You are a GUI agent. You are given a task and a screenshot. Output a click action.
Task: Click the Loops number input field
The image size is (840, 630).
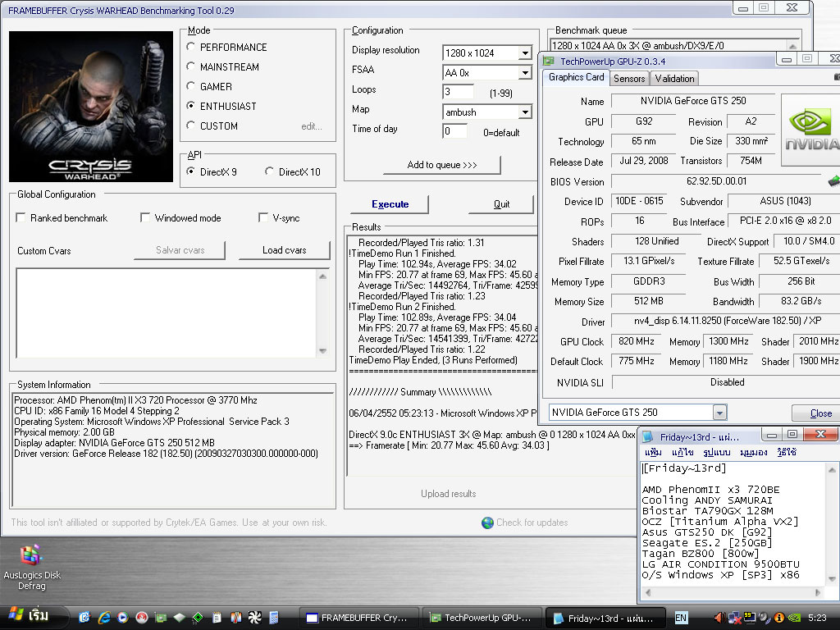458,92
